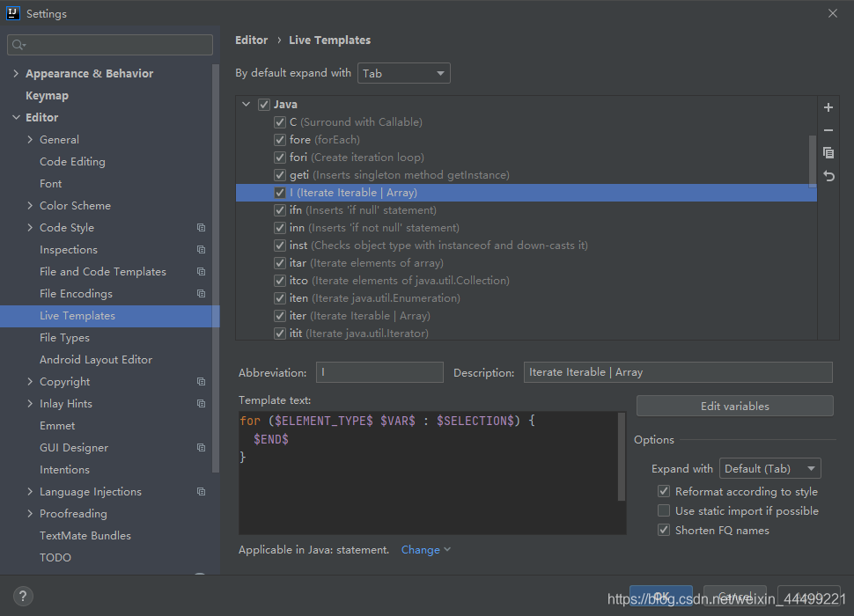The image size is (854, 616).
Task: Expand the Color Scheme subsection
Action: click(x=30, y=206)
